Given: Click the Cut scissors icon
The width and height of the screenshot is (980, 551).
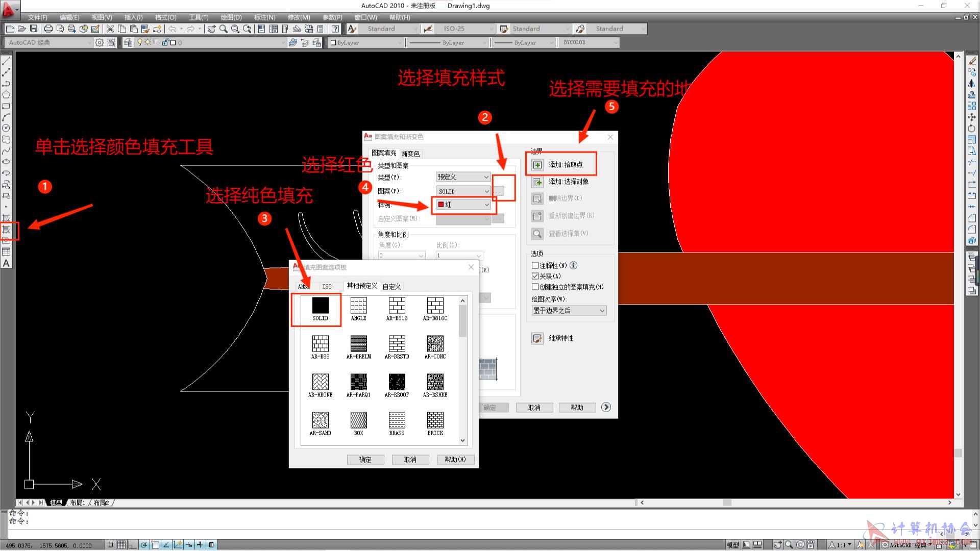Looking at the screenshot, I should [x=110, y=29].
